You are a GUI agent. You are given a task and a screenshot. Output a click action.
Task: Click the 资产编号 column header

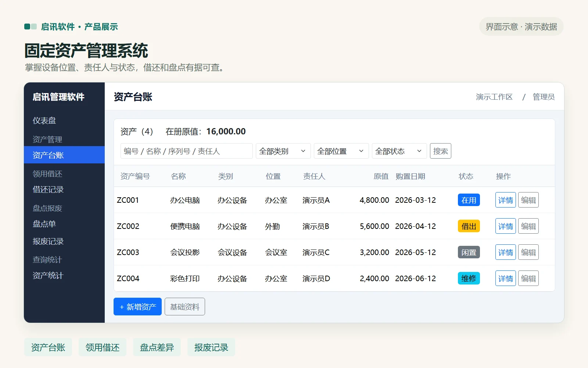point(135,176)
